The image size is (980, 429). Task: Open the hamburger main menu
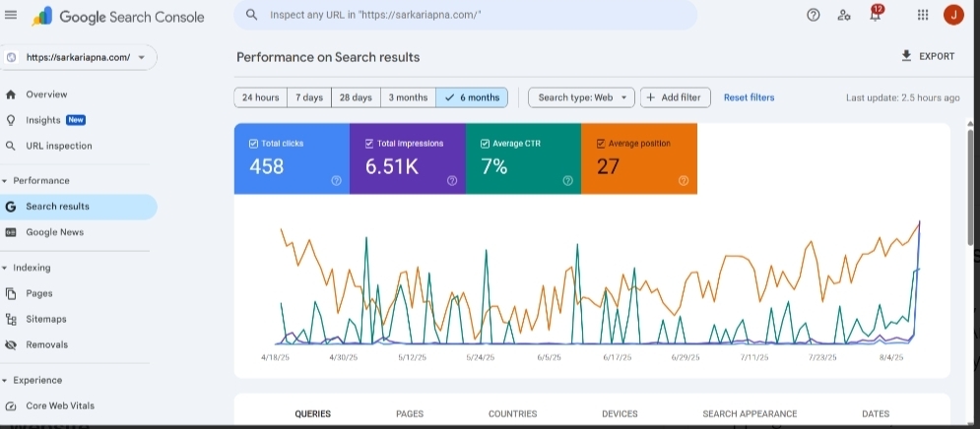[11, 15]
